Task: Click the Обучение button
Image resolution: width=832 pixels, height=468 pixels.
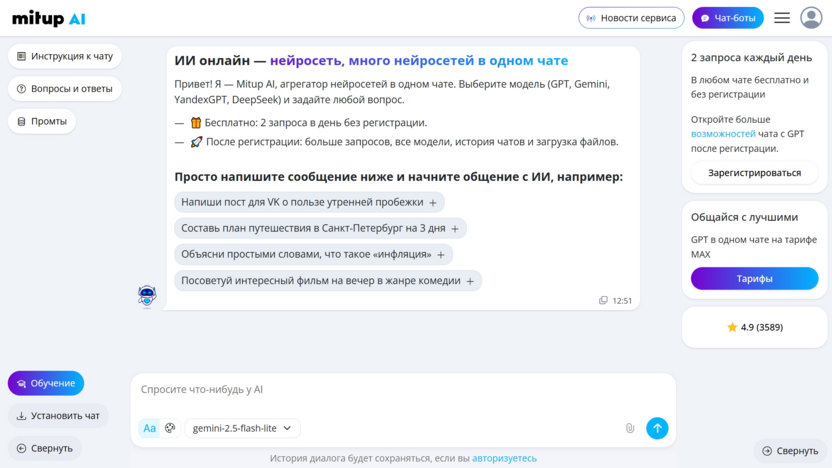Action: pos(46,383)
